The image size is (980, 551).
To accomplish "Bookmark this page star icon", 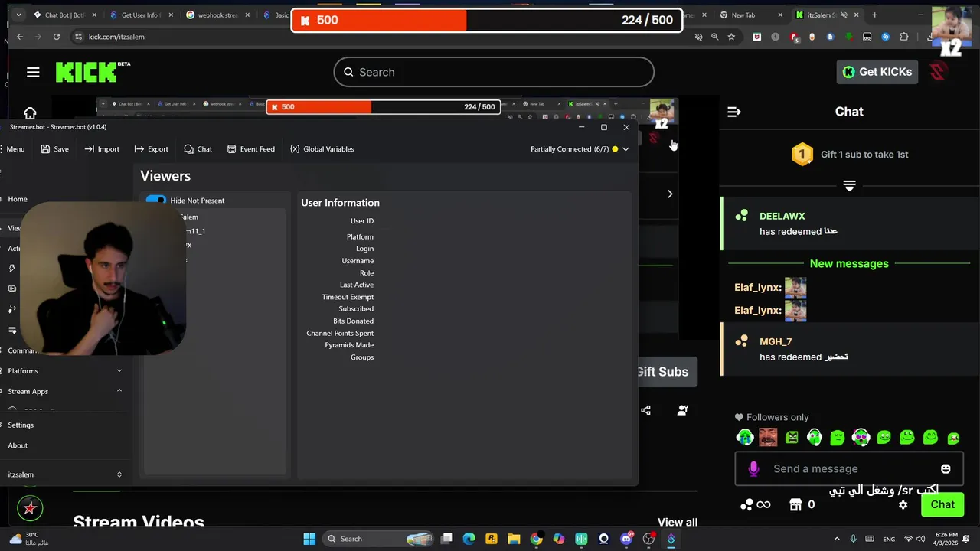I will 731,37.
